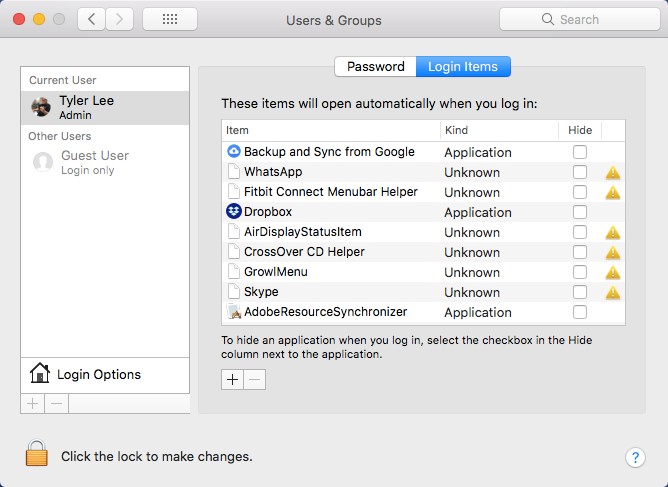The image size is (668, 487).
Task: Click the Backup and Sync from Google icon
Action: (x=233, y=152)
